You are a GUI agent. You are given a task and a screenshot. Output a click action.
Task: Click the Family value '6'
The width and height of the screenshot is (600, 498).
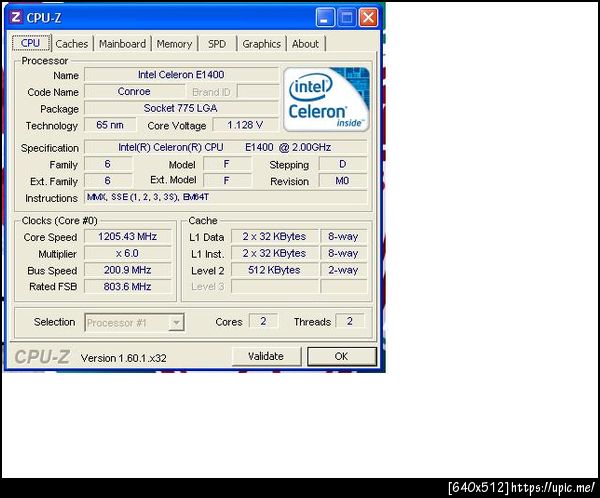[x=108, y=164]
